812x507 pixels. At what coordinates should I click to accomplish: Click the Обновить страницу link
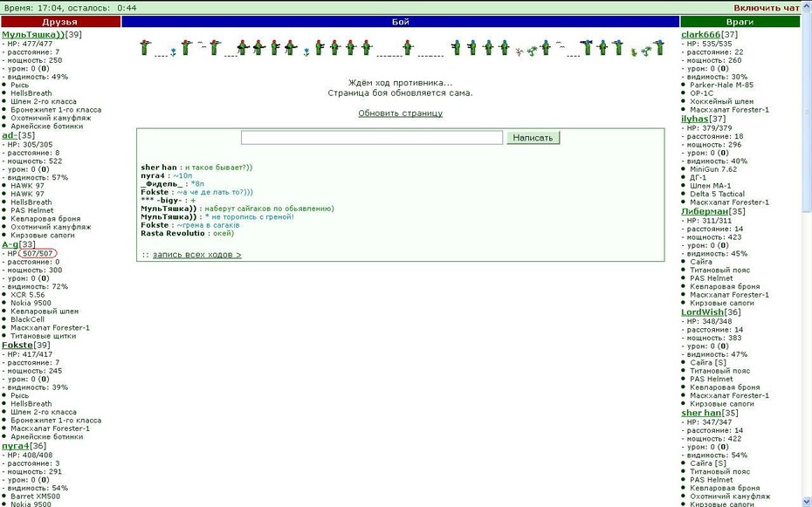pos(400,113)
